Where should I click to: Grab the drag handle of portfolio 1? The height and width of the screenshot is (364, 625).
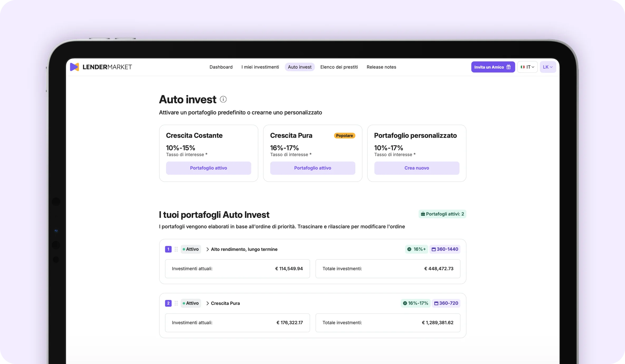(x=176, y=249)
